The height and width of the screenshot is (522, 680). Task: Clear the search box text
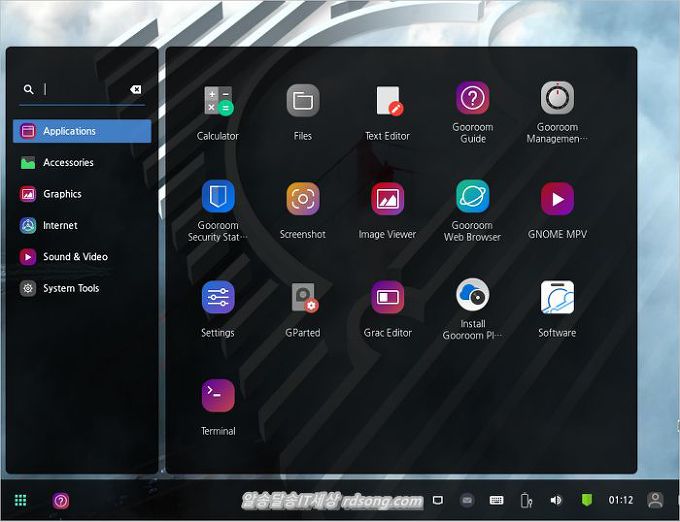[x=135, y=89]
